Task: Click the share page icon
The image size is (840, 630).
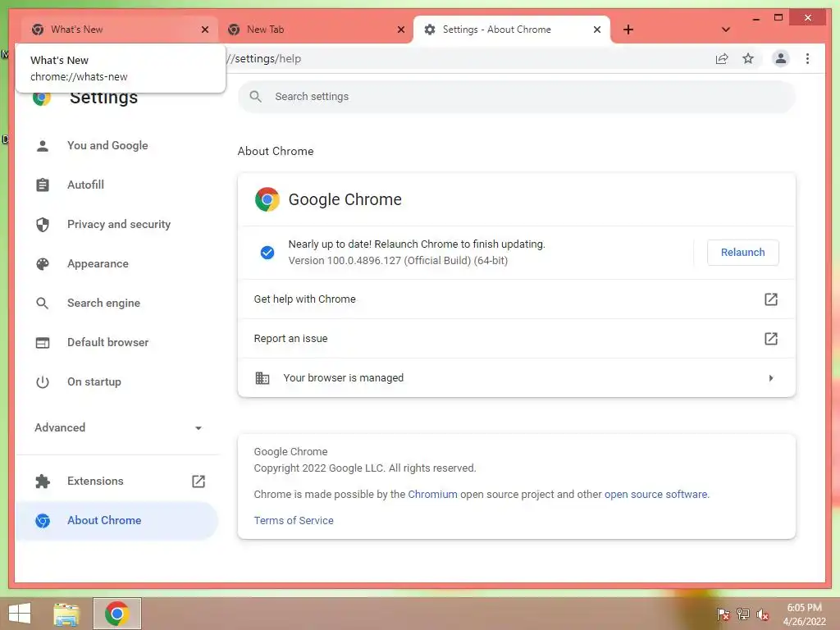Action: click(x=722, y=59)
